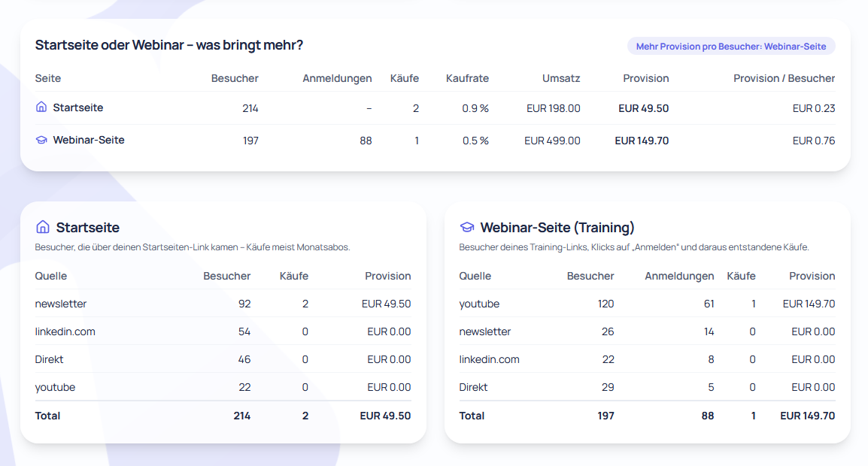Click 'Total' row label in Webinar-Seite card

(x=472, y=416)
